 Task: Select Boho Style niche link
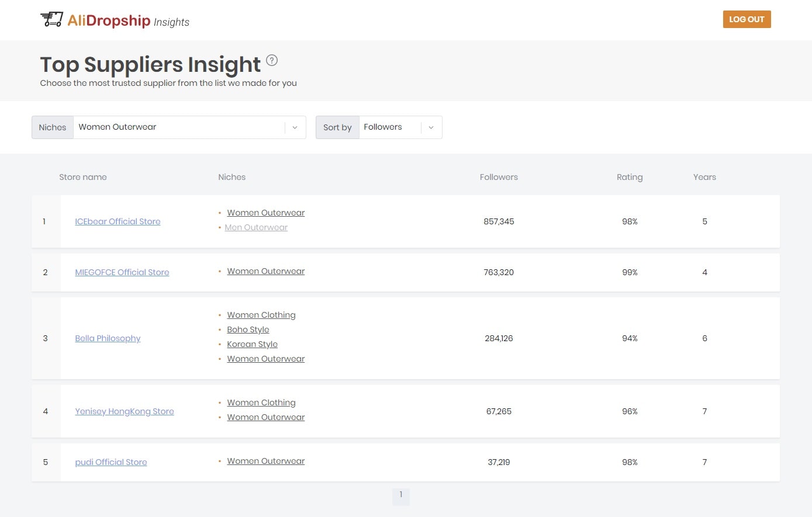click(248, 329)
